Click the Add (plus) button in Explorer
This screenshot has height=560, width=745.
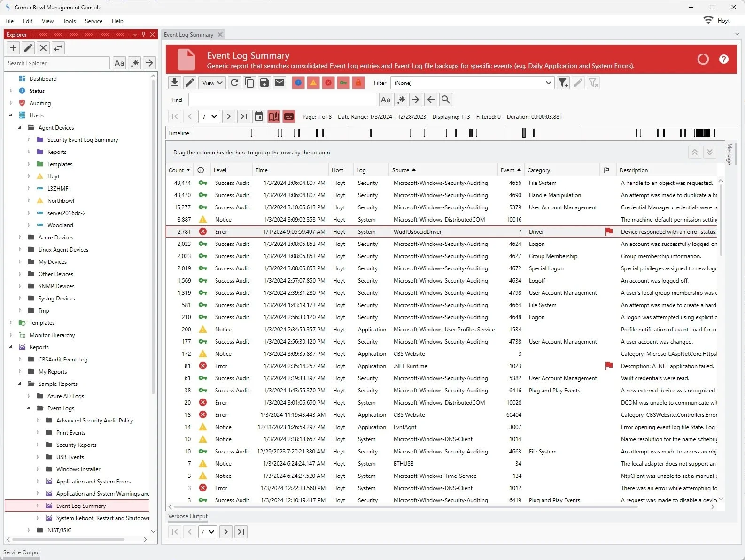13,48
